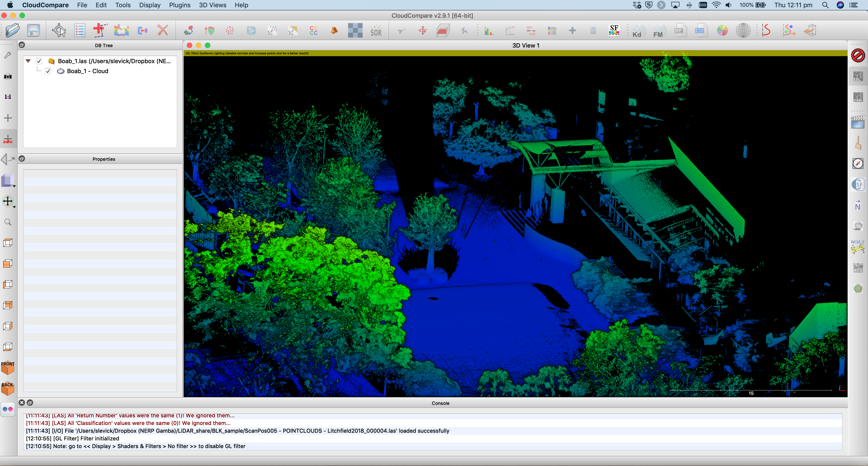This screenshot has height=466, width=868.
Task: Select the translate/rotate tool
Action: pos(422,31)
